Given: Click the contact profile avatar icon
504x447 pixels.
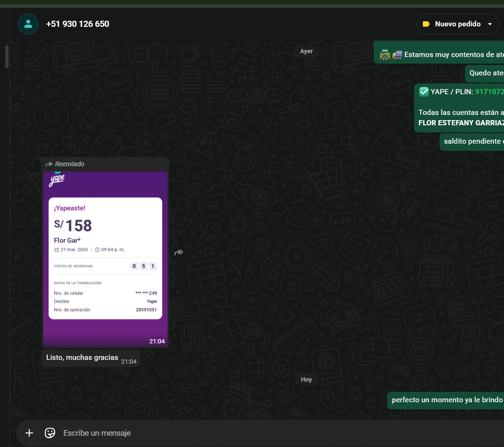Looking at the screenshot, I should coord(28,24).
